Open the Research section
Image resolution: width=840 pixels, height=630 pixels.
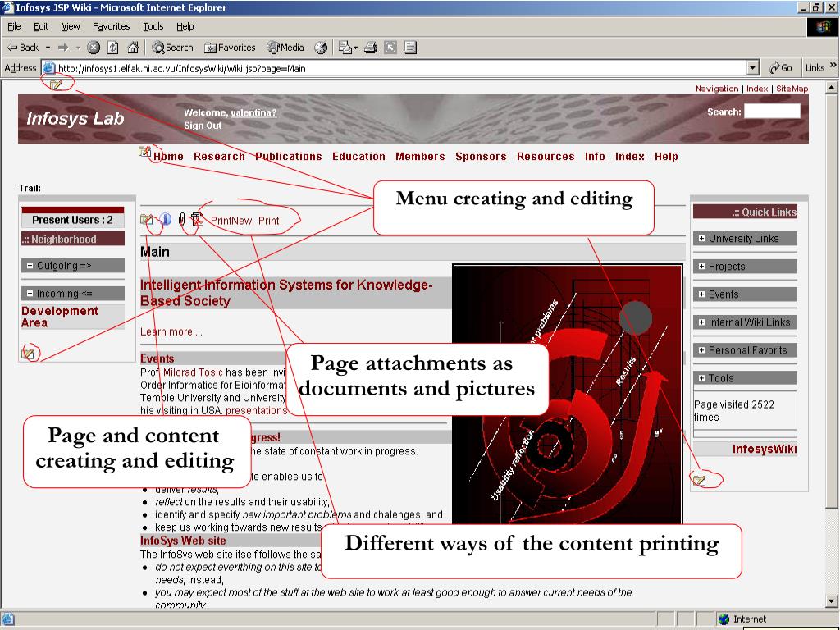(219, 157)
